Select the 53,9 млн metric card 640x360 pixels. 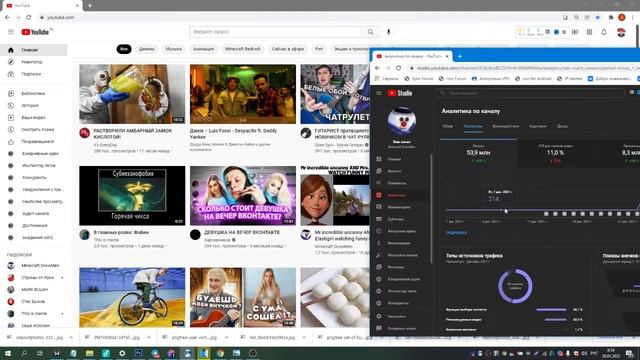point(478,153)
